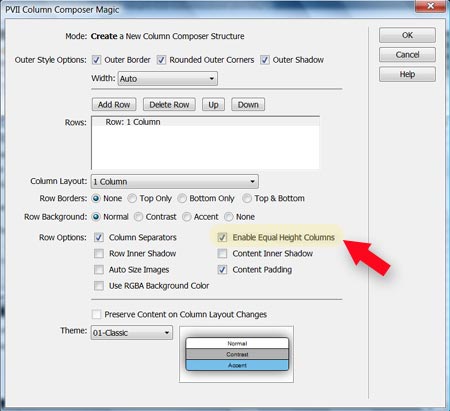Open the Width dropdown set to Auto
Screen dimensions: 450x411
point(167,79)
